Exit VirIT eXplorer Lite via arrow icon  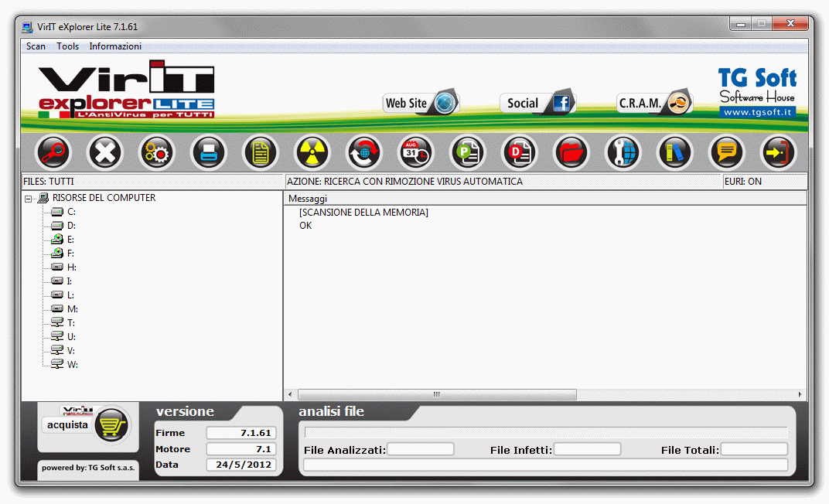(778, 152)
